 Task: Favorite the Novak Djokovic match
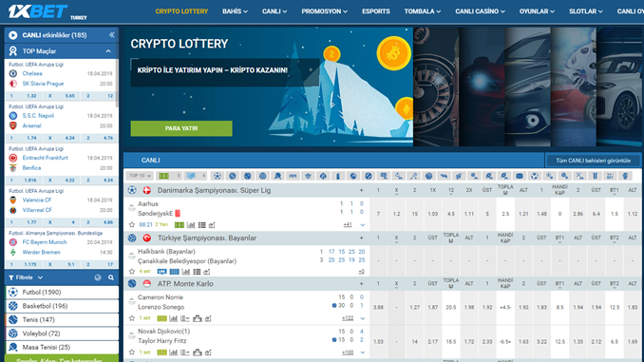(132, 352)
